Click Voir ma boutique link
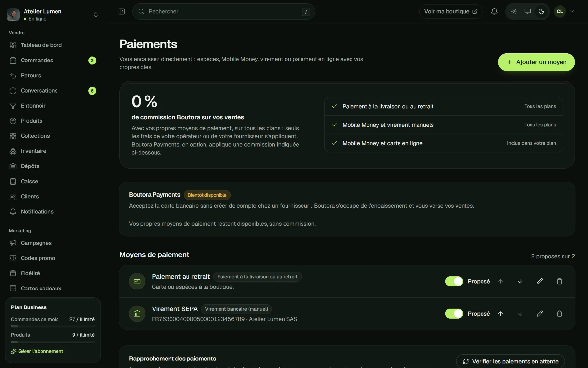 coord(450,11)
